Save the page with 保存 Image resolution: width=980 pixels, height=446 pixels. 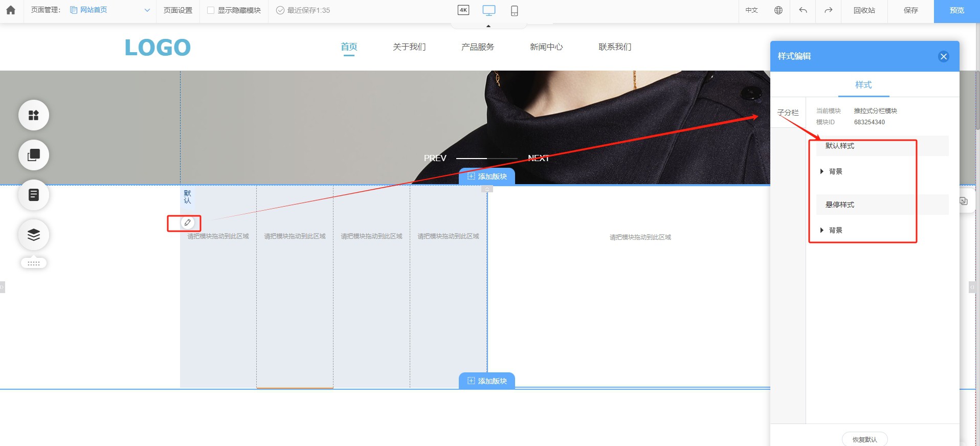(x=911, y=10)
